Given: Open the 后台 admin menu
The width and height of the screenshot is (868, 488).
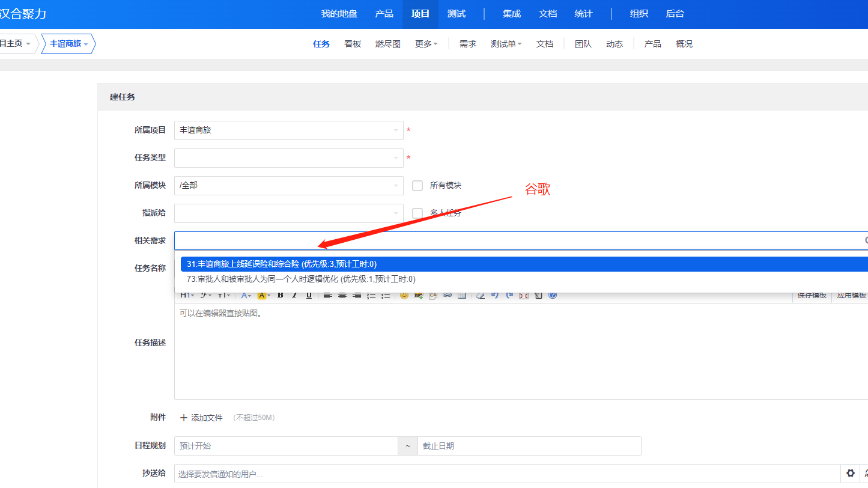Looking at the screenshot, I should [x=675, y=14].
